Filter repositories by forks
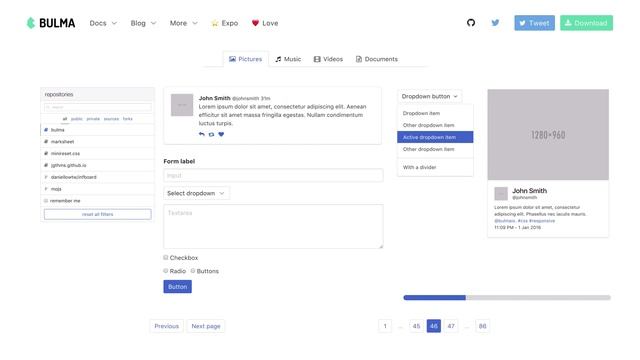The image size is (640, 360). (x=128, y=119)
